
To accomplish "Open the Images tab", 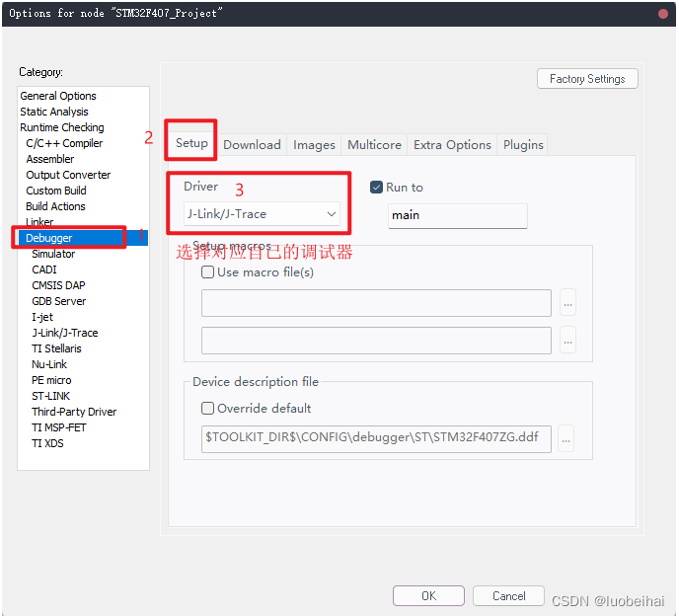I will coord(314,144).
